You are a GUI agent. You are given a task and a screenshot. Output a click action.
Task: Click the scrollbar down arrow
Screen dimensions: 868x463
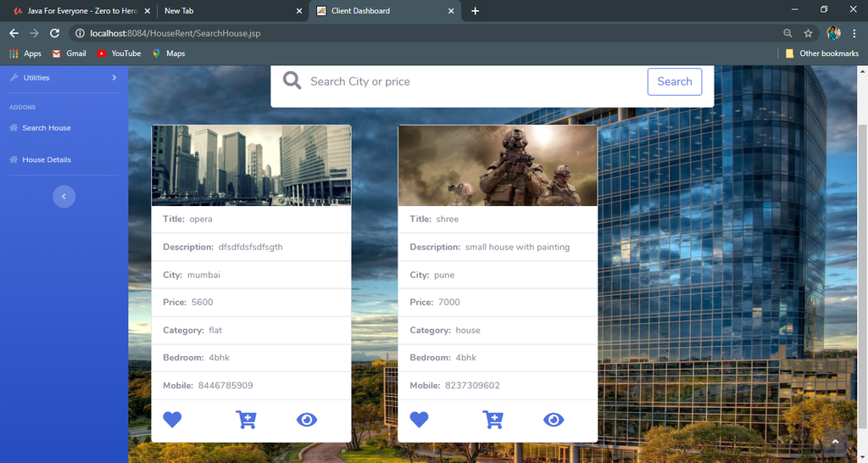pyautogui.click(x=862, y=457)
